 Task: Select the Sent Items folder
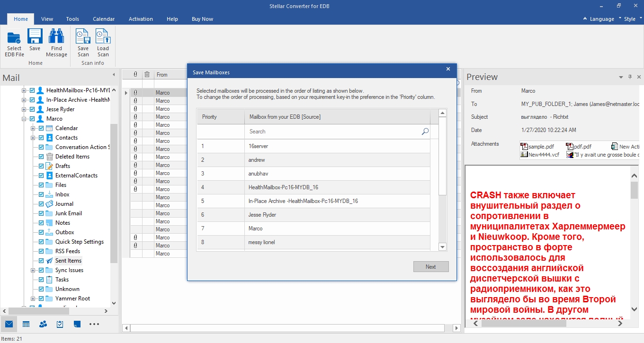68,261
